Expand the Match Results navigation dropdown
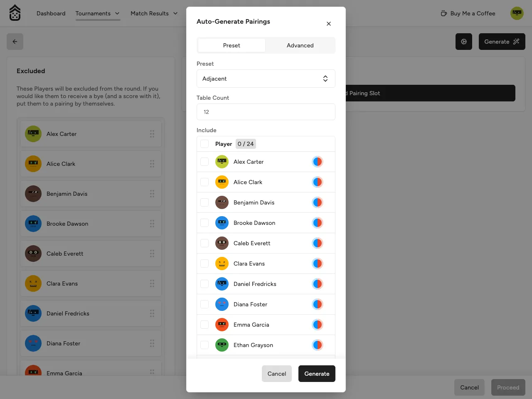This screenshot has width=532, height=399. click(154, 13)
